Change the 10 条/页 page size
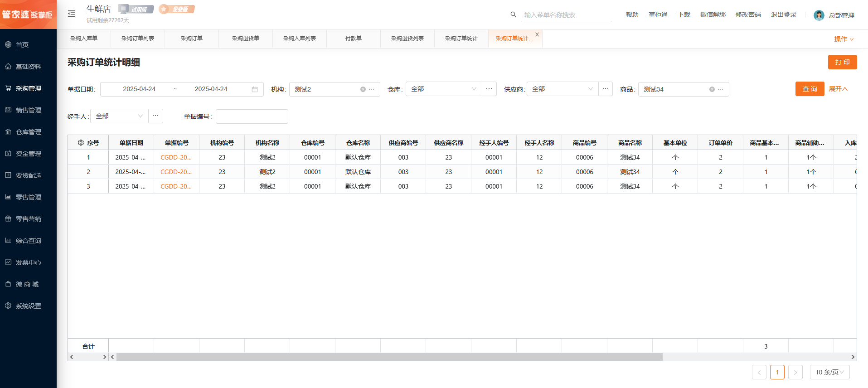This screenshot has width=868, height=388. point(829,372)
